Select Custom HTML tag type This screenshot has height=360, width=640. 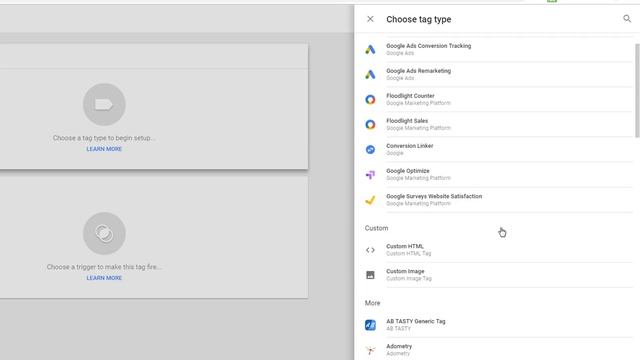click(498, 250)
